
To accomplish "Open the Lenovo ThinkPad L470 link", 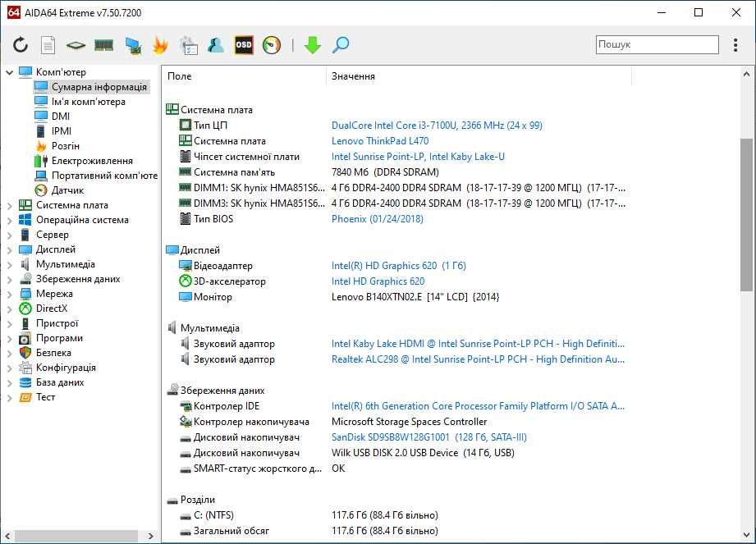I will 380,141.
